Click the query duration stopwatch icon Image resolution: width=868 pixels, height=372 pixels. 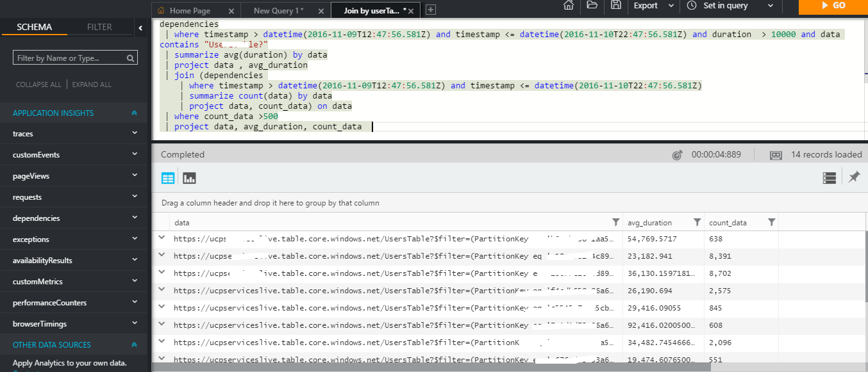(x=678, y=154)
